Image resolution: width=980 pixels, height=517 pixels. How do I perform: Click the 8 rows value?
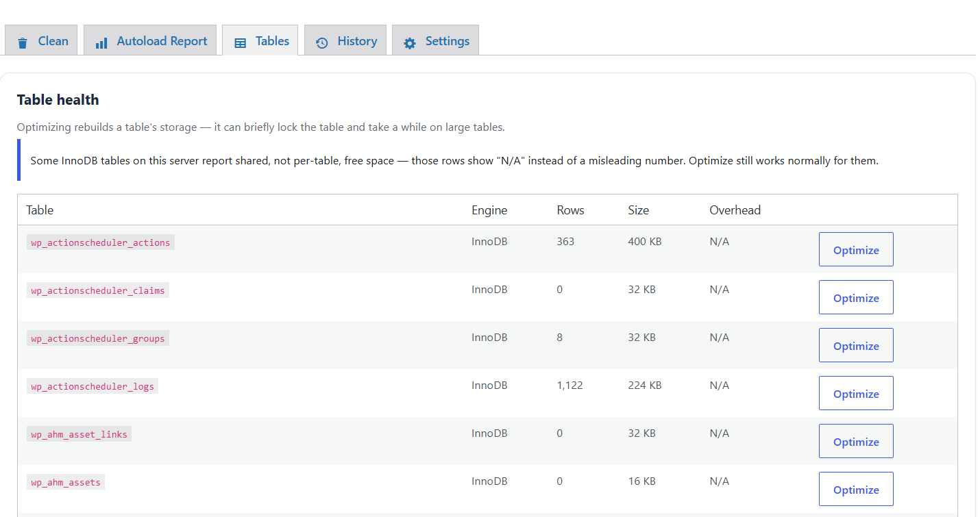(559, 338)
